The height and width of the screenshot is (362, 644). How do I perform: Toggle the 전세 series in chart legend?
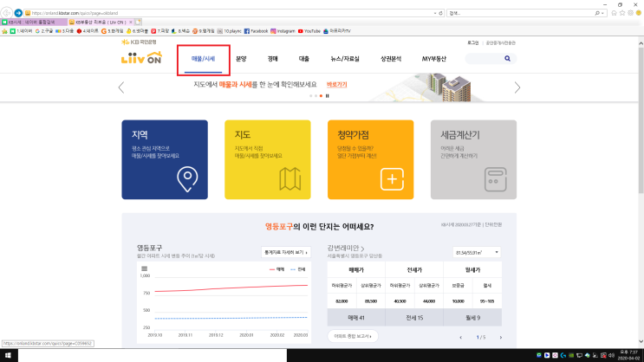298,269
